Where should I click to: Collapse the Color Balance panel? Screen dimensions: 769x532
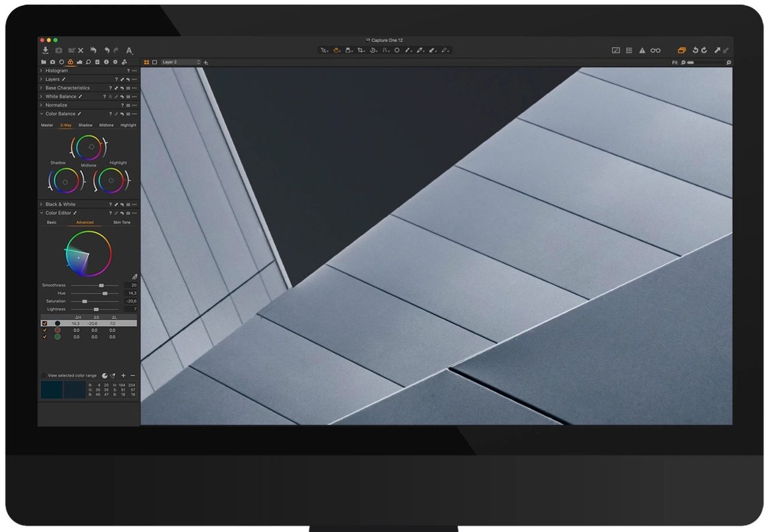(x=41, y=114)
